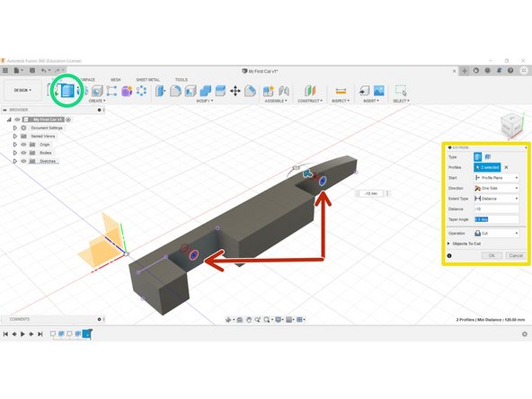This screenshot has height=399, width=532.
Task: Open the Direction One Side dropdown
Action: pos(496,188)
